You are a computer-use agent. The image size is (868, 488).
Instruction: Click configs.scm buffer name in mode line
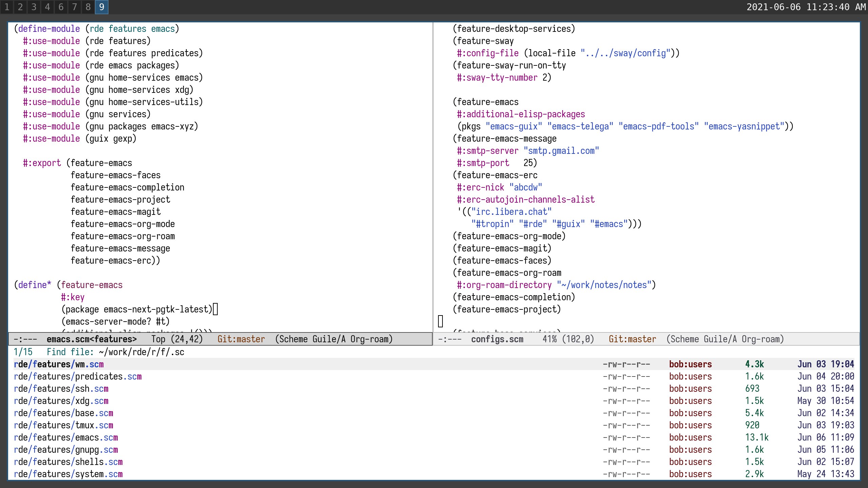pyautogui.click(x=497, y=339)
